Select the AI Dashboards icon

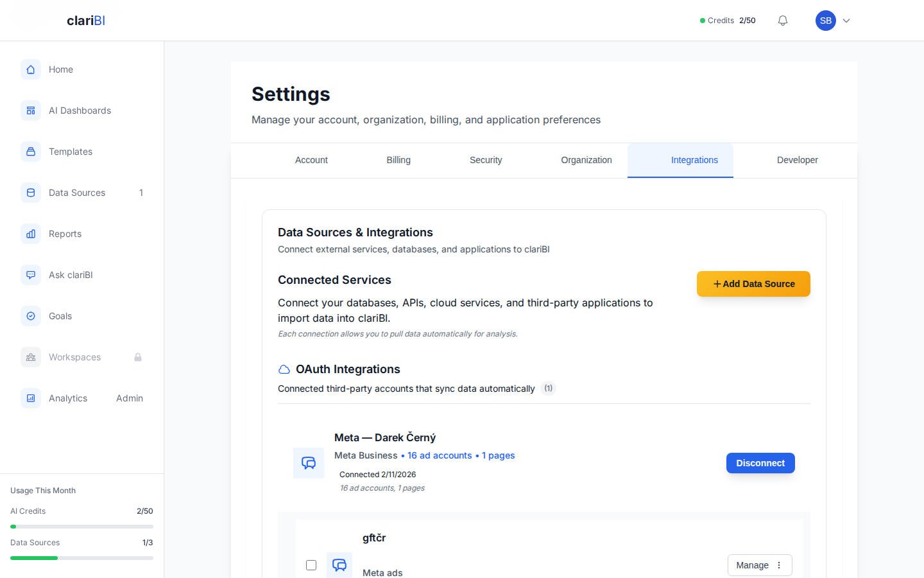tap(31, 110)
